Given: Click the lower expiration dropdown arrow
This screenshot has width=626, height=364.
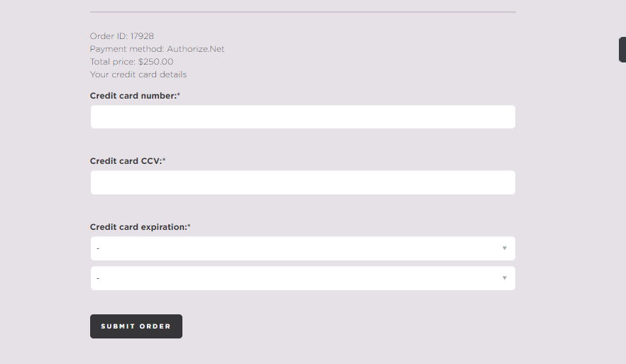Looking at the screenshot, I should click(504, 278).
